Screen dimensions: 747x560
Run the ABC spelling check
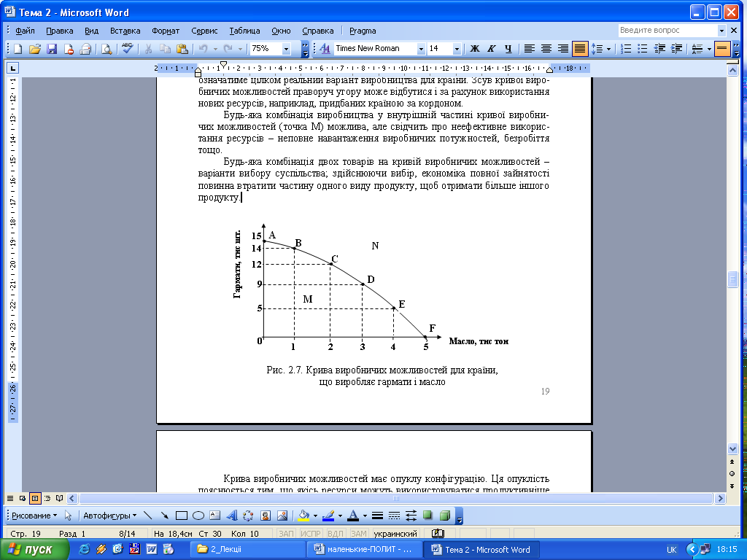127,49
